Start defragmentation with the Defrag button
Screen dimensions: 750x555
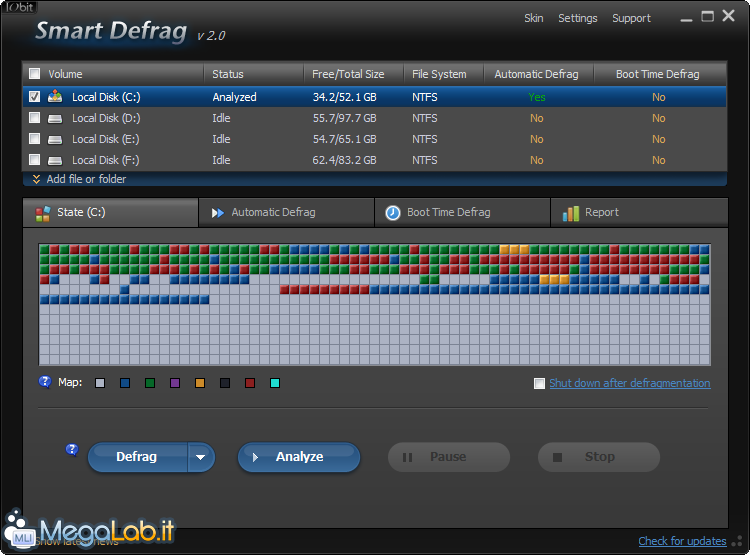click(x=137, y=457)
